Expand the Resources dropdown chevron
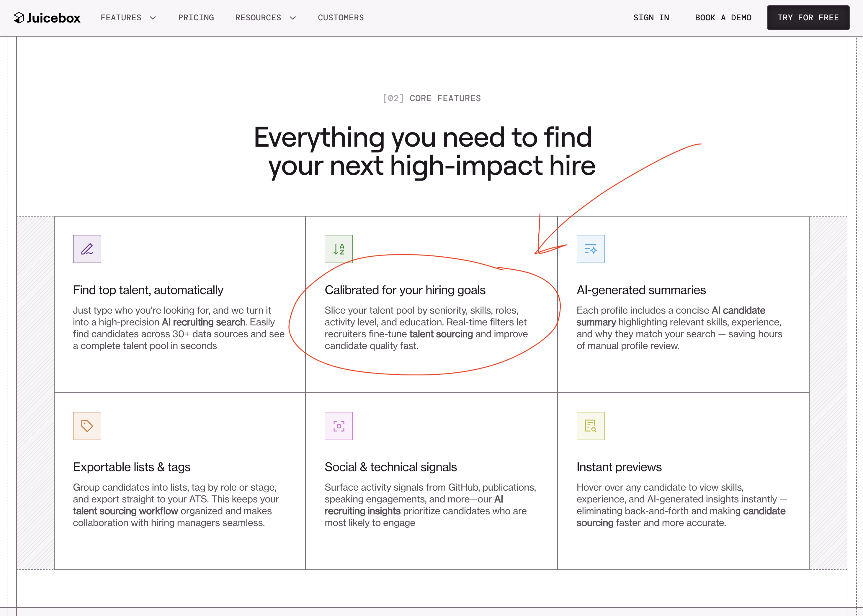 [292, 18]
